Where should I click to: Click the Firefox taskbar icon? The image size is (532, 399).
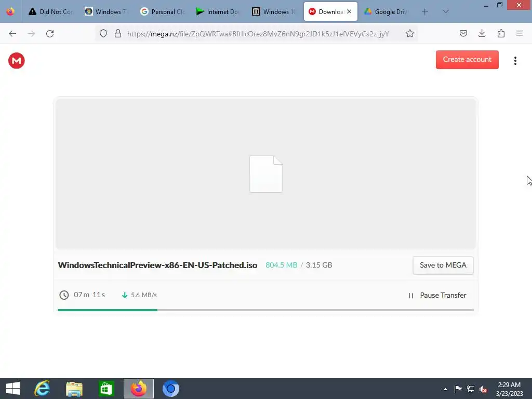tap(139, 389)
